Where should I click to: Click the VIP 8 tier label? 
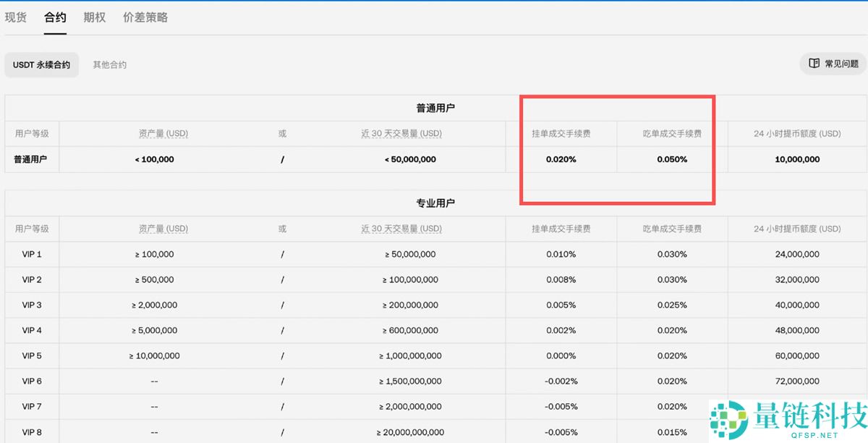click(31, 431)
